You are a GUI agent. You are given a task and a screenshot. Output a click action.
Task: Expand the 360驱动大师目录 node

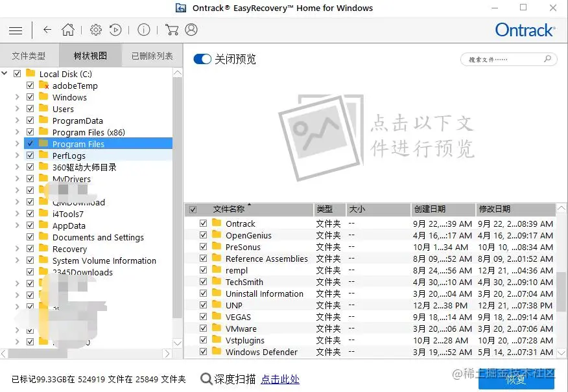click(x=18, y=167)
